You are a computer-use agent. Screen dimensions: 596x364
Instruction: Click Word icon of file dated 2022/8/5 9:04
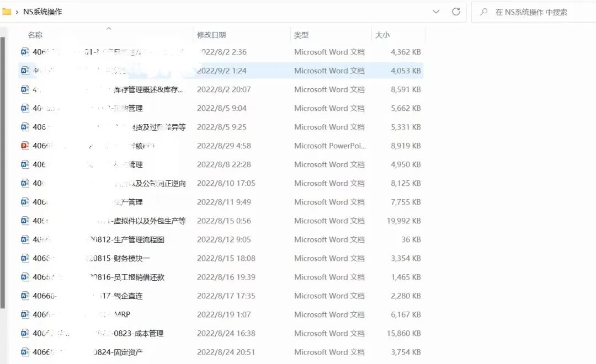point(25,108)
